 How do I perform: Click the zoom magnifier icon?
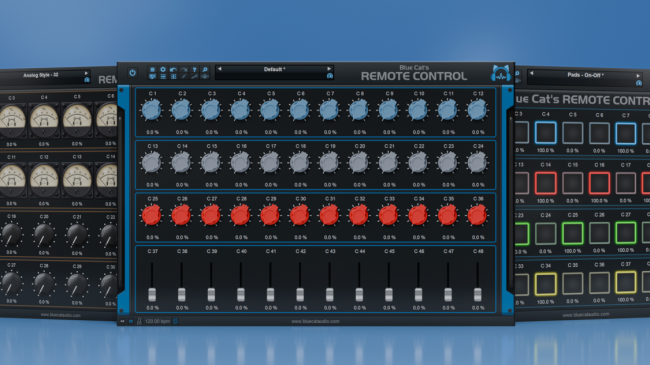point(205,69)
